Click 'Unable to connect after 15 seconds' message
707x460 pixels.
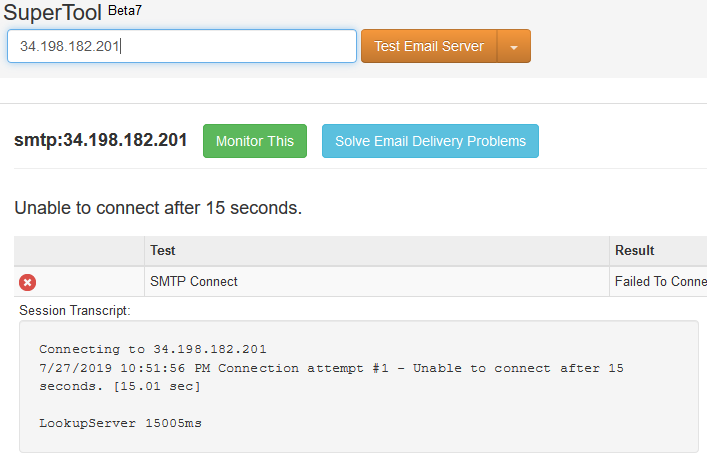tap(158, 208)
